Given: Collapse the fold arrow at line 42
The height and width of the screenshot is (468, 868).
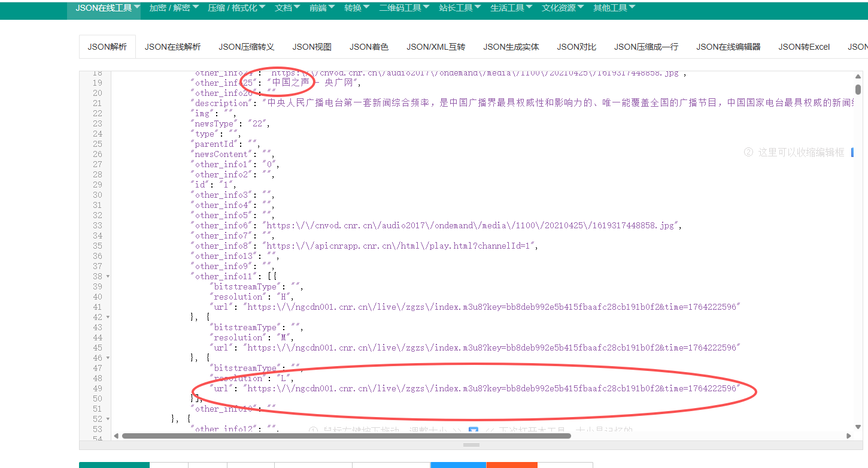Looking at the screenshot, I should tap(108, 317).
